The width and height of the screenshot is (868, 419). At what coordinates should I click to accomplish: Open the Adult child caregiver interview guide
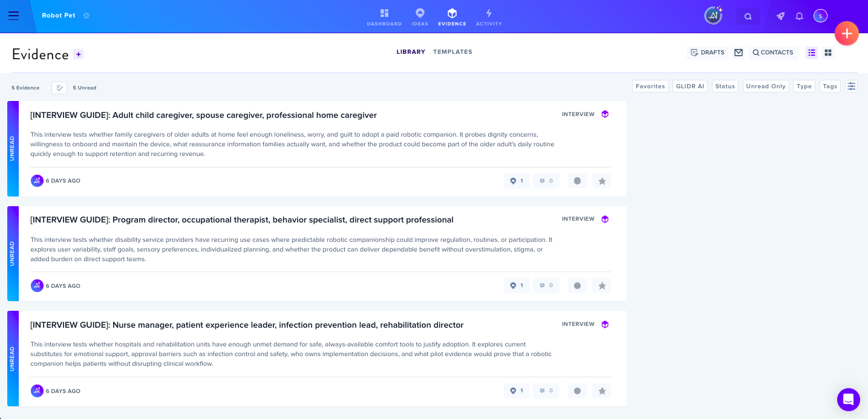[203, 115]
